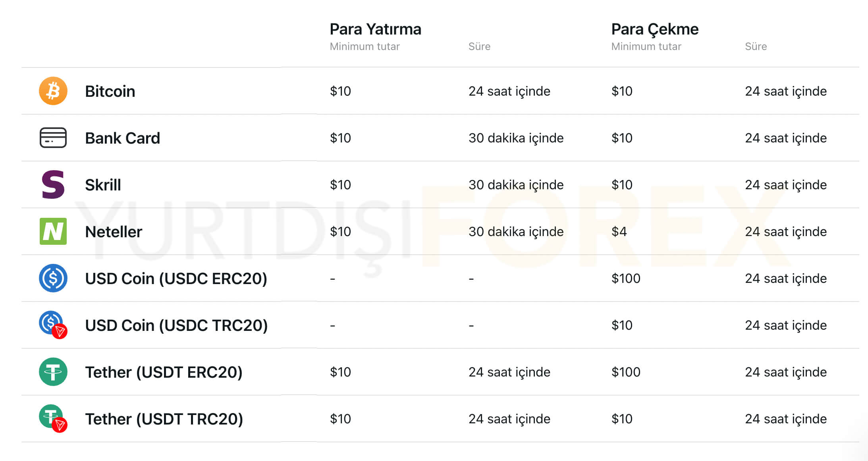Select the Bank Card label
The image size is (868, 461).
click(x=122, y=138)
